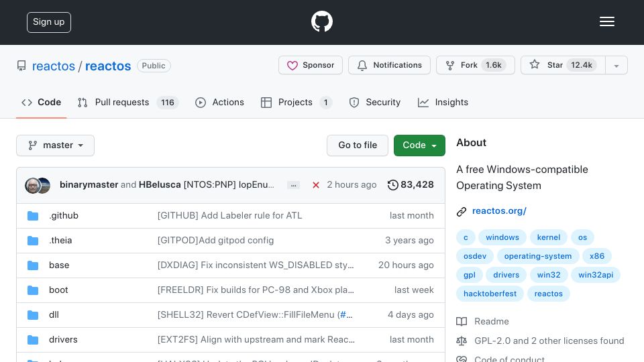The image size is (644, 362).
Task: Select the osdev topic tag
Action: click(x=475, y=256)
